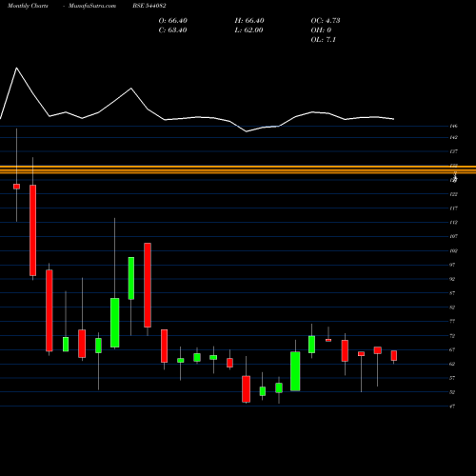Select the red candle with its body top near 103

[148, 285]
